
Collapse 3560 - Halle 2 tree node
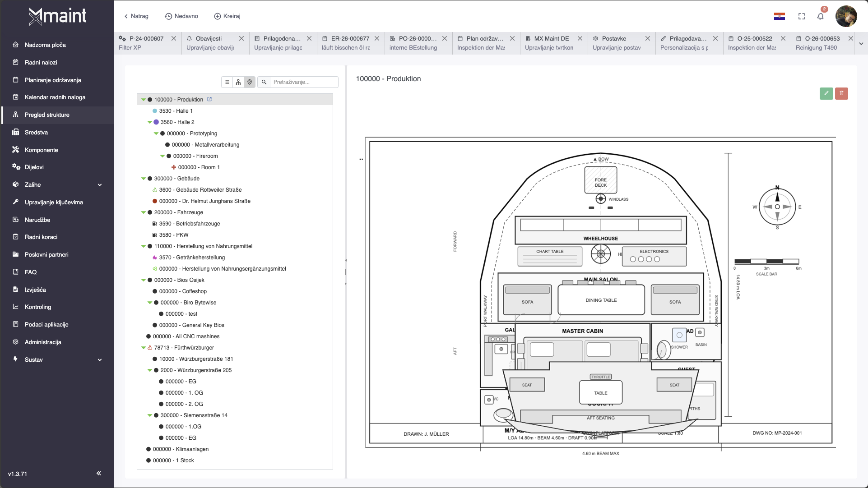coord(150,122)
